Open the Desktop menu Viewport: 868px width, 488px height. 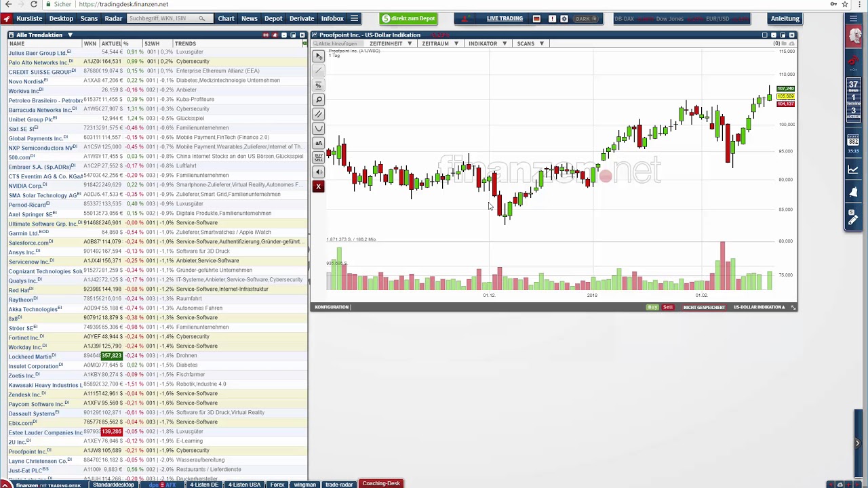point(61,19)
